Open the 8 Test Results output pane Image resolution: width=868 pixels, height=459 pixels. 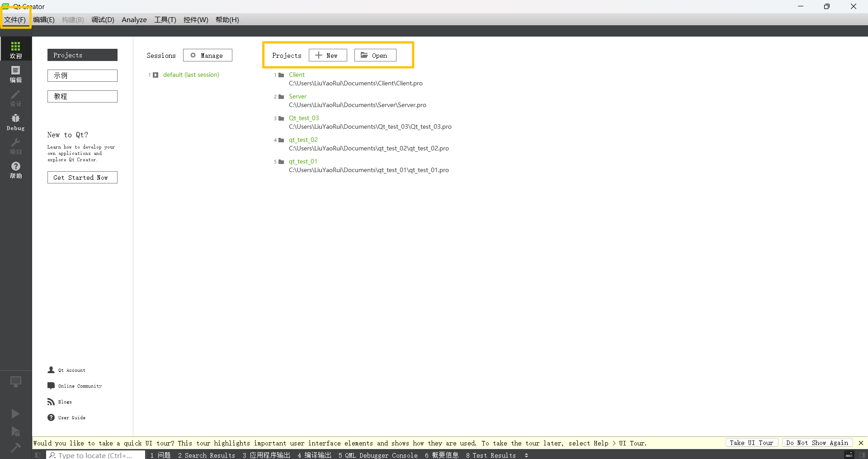coord(491,455)
